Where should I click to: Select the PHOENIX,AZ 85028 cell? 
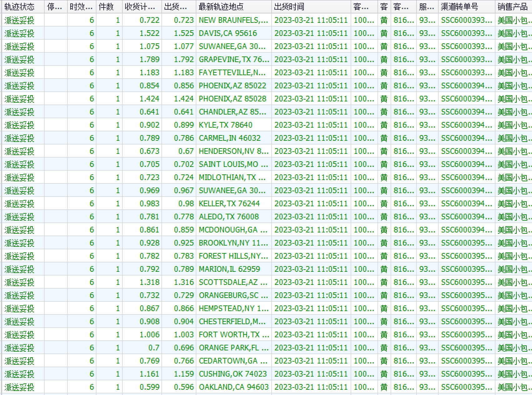pos(234,99)
